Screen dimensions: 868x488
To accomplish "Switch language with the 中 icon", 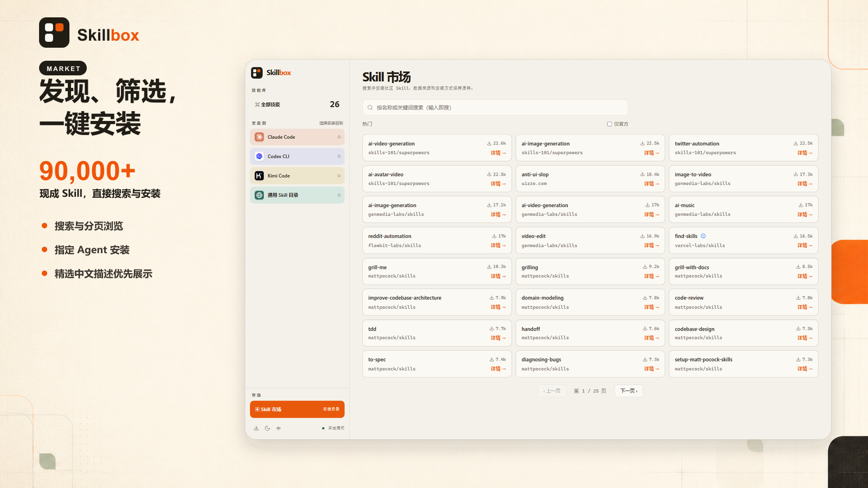I will tap(279, 428).
